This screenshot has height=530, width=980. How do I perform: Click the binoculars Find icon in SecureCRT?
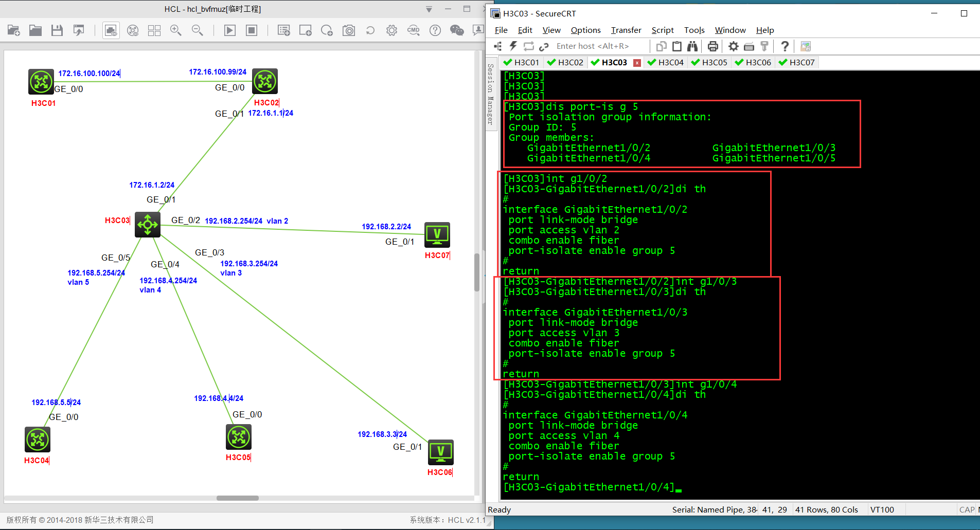(x=692, y=46)
